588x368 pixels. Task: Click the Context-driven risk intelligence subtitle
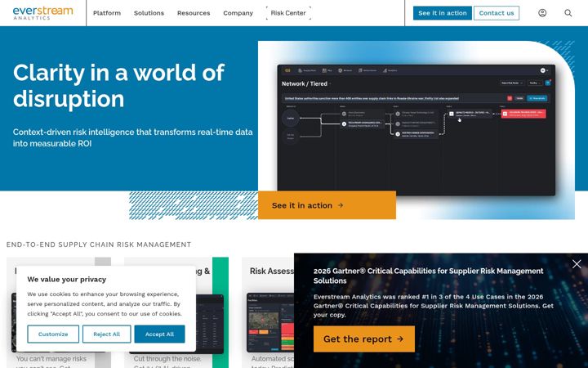click(x=133, y=138)
